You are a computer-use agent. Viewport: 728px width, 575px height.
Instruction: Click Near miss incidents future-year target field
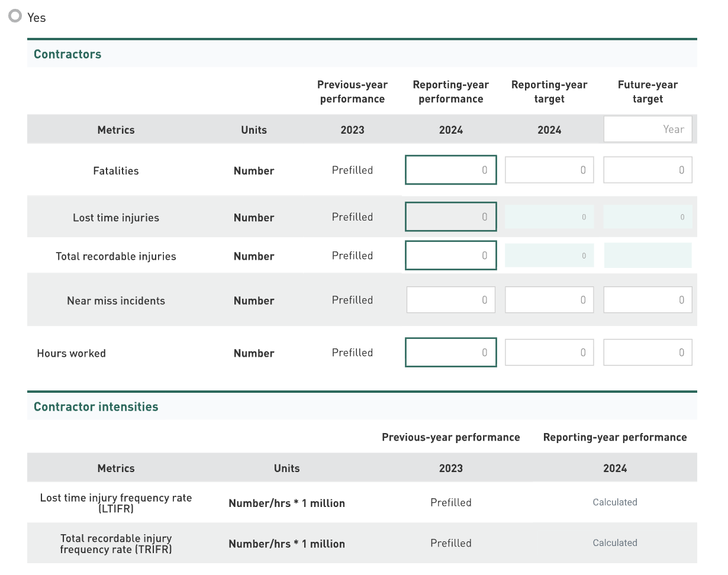coord(648,300)
